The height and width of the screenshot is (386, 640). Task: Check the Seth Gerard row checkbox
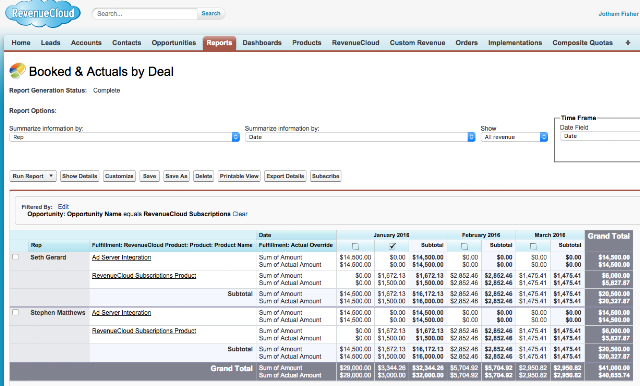tap(16, 257)
